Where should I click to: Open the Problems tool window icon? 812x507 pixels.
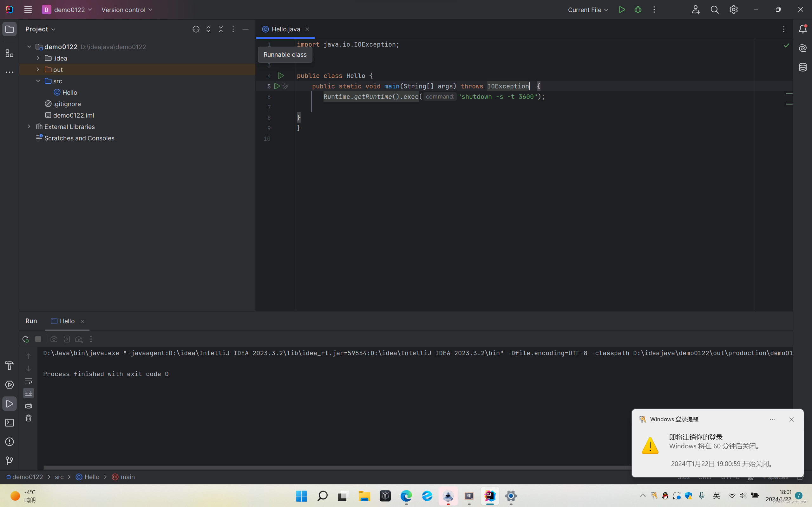pos(10,442)
